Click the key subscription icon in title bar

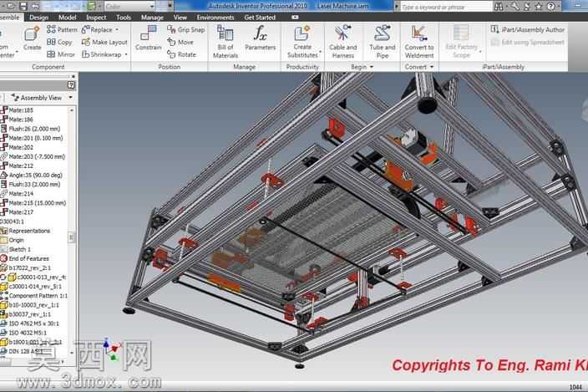[x=515, y=7]
